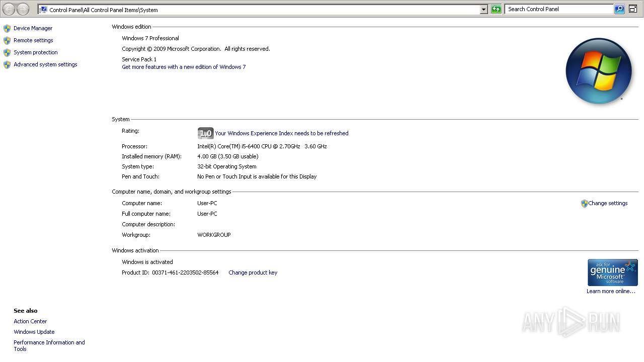Click the 1.0 Experience Index rating badge
The height and width of the screenshot is (362, 644).
[205, 133]
